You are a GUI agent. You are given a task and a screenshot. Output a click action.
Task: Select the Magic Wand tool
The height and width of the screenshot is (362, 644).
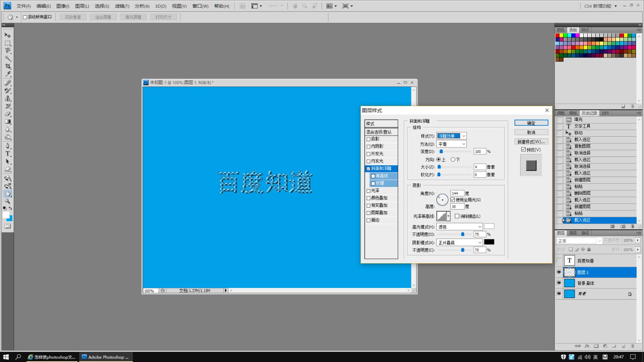pos(8,59)
